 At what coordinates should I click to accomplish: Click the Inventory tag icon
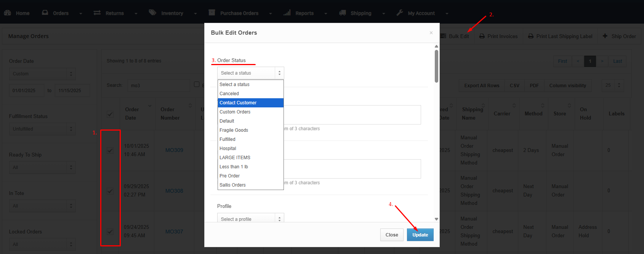coord(152,13)
